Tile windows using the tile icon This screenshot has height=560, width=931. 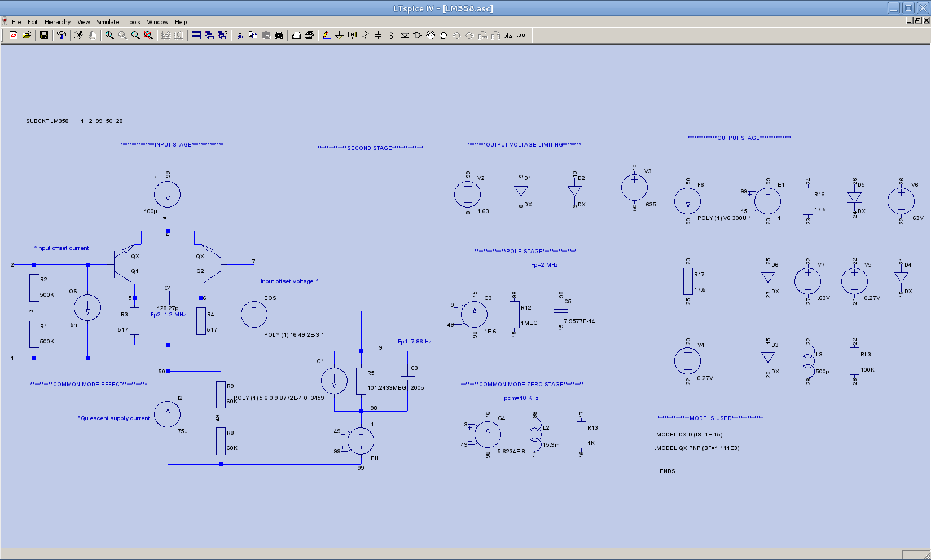pos(196,36)
